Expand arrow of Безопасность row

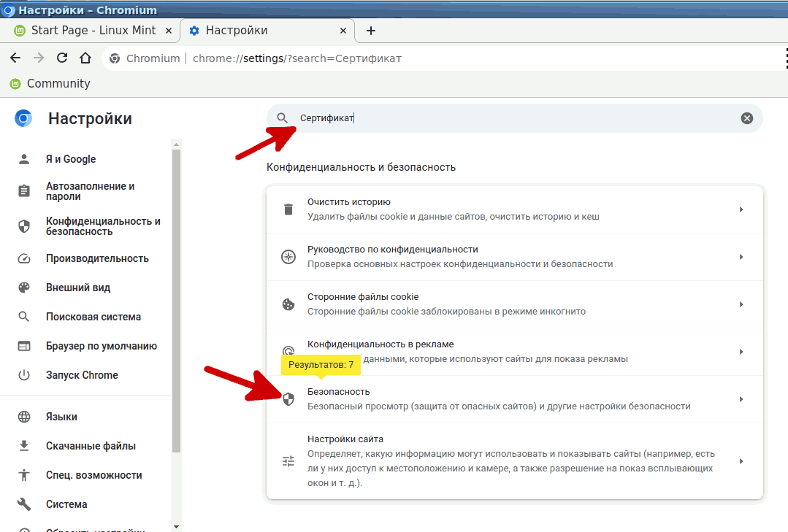click(741, 399)
